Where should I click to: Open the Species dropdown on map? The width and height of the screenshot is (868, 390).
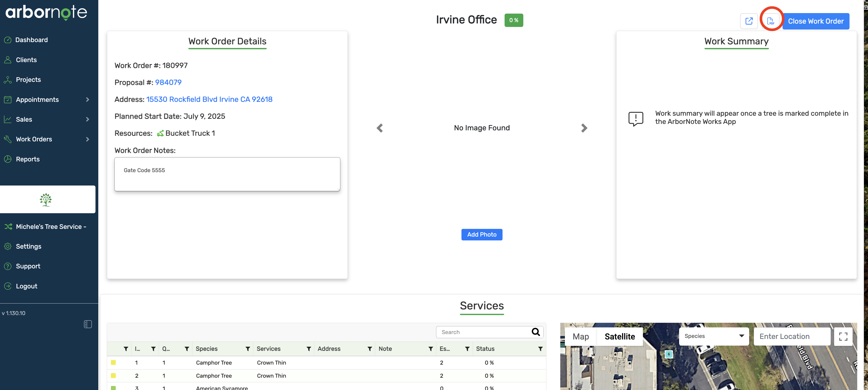714,336
